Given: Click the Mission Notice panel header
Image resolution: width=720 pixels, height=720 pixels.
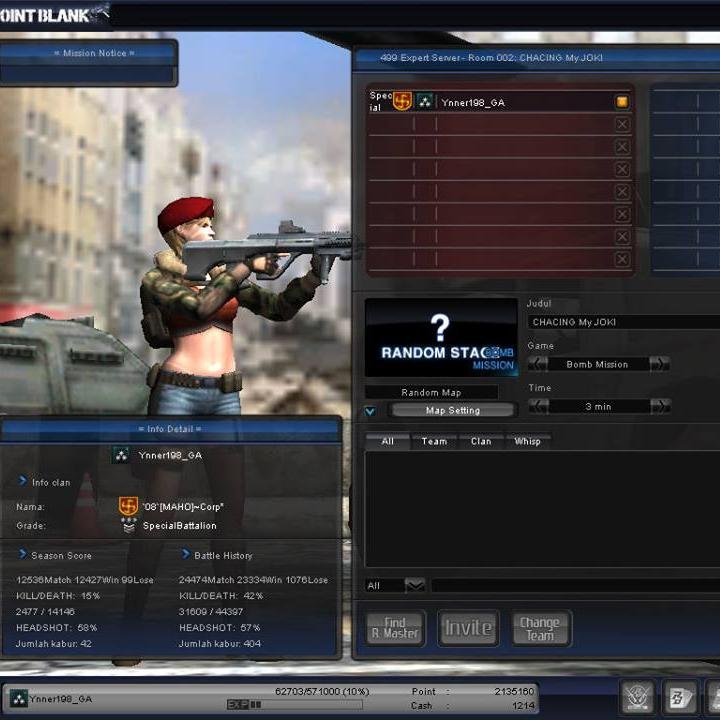Looking at the screenshot, I should [89, 54].
